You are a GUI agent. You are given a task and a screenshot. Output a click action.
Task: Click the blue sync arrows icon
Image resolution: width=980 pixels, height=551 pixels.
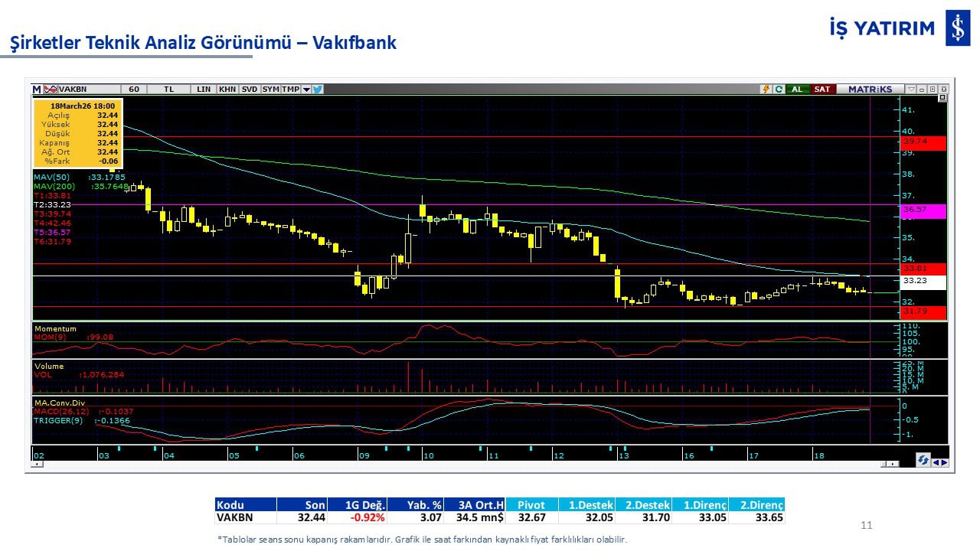[923, 460]
